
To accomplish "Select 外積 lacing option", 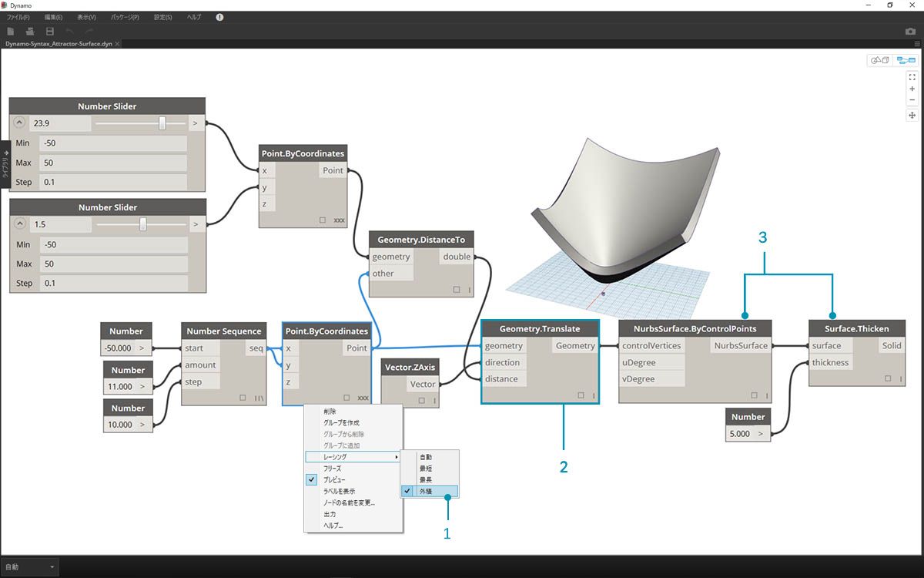I will [x=430, y=491].
